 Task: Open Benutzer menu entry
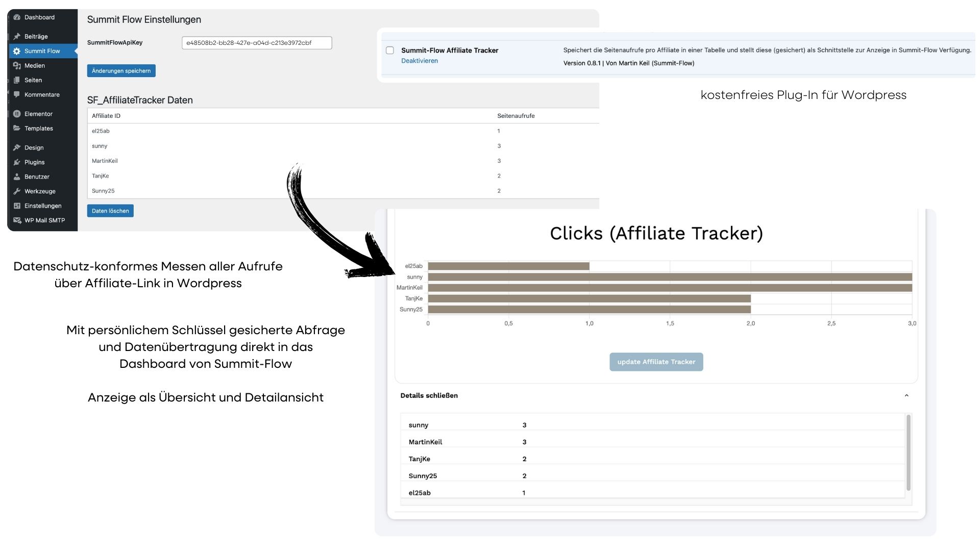click(43, 177)
